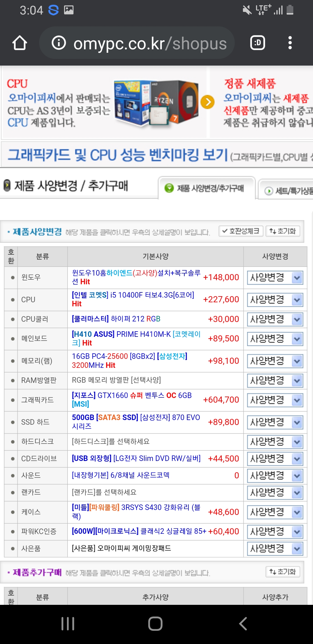
Task: Open 사양변경 dropdown for CPU쿨러 row
Action: click(x=275, y=319)
